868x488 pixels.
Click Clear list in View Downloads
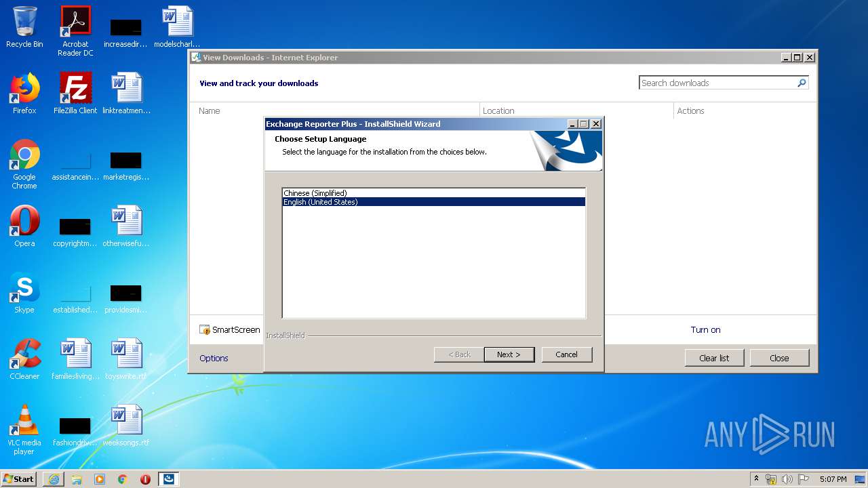714,358
